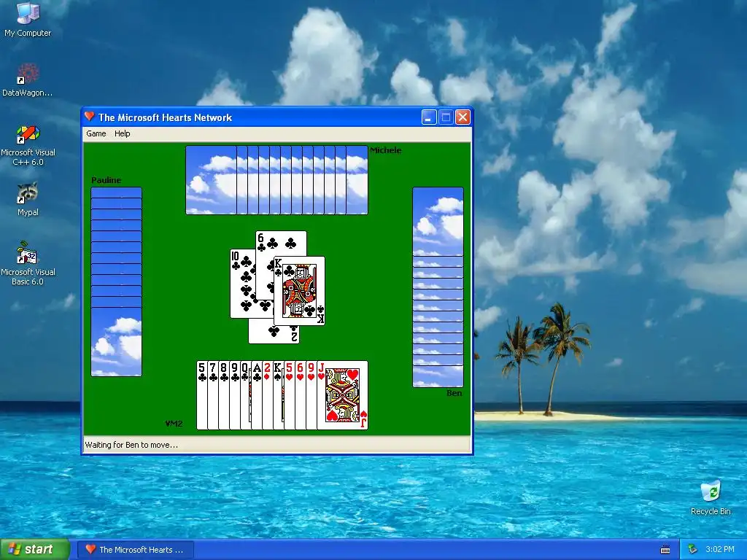Open the Help menu
The width and height of the screenshot is (747, 560).
(123, 134)
